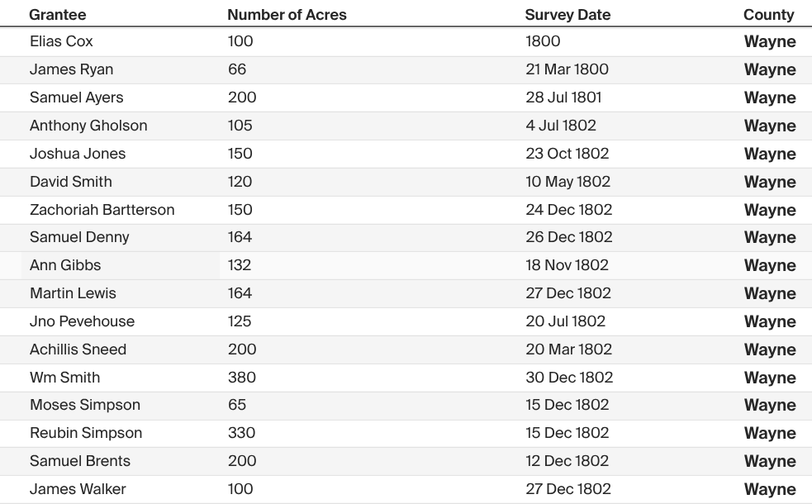The width and height of the screenshot is (812, 504).
Task: Click Wayne county in James Ryan row
Action: [x=769, y=69]
